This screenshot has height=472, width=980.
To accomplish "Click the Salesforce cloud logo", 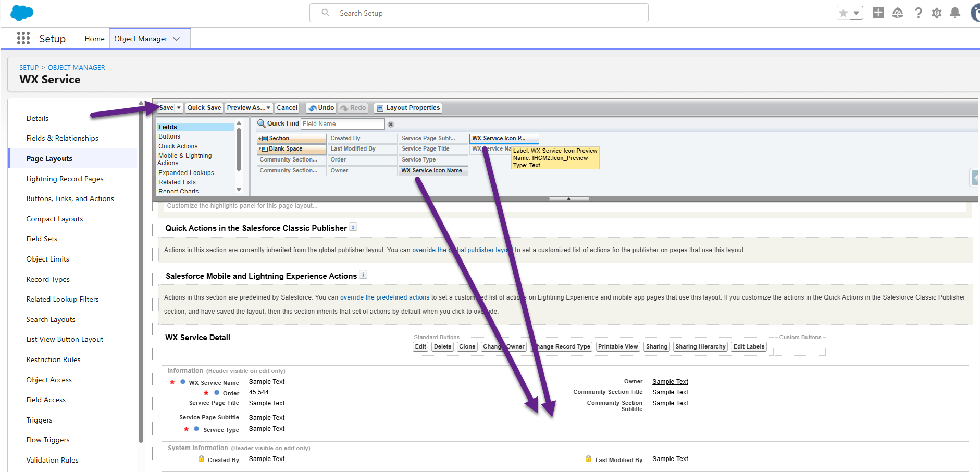I will click(21, 13).
